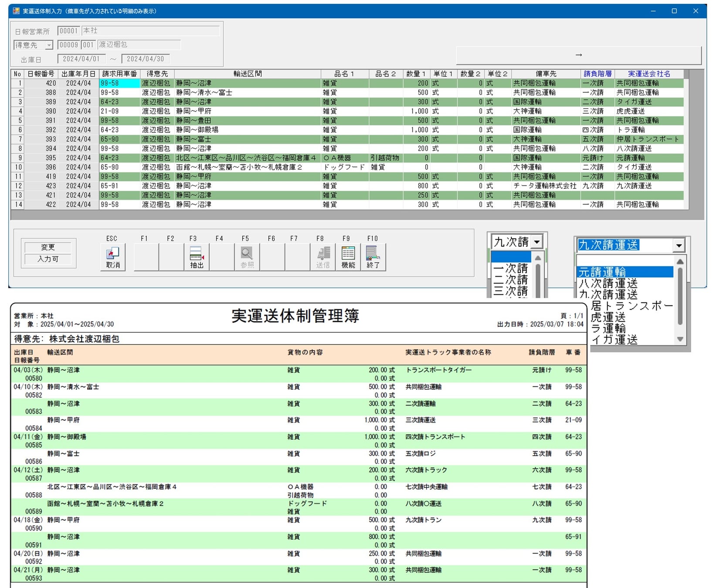Click the 傭車先 column header
The height and width of the screenshot is (588, 716).
click(546, 74)
